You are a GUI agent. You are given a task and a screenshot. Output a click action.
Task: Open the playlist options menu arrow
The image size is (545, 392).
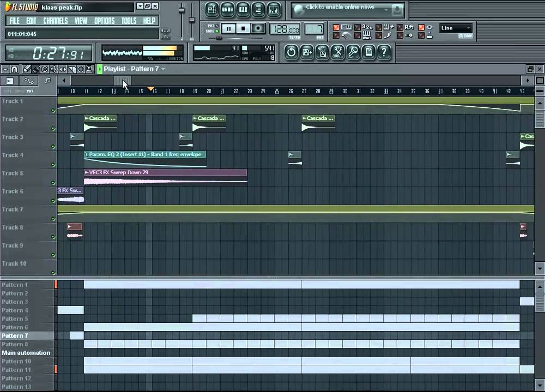[x=5, y=69]
